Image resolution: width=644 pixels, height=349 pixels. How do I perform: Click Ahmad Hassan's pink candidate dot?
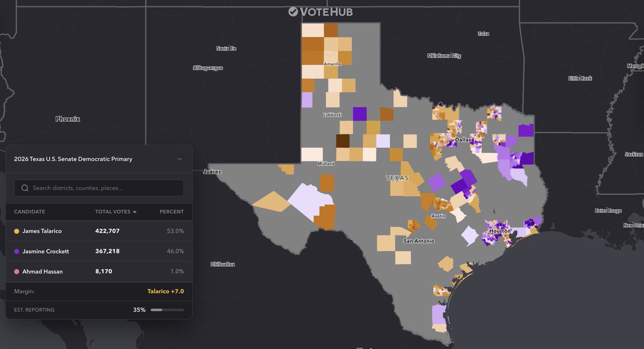17,271
